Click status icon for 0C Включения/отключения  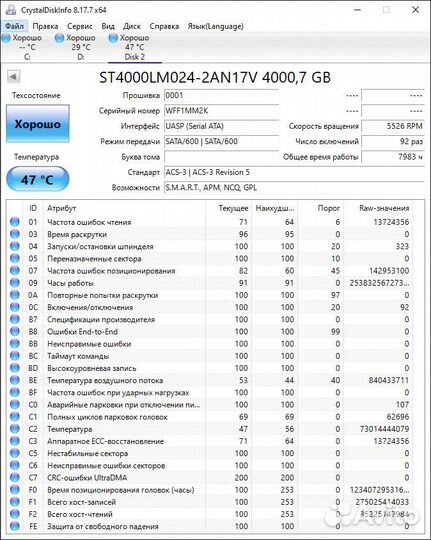[x=14, y=307]
